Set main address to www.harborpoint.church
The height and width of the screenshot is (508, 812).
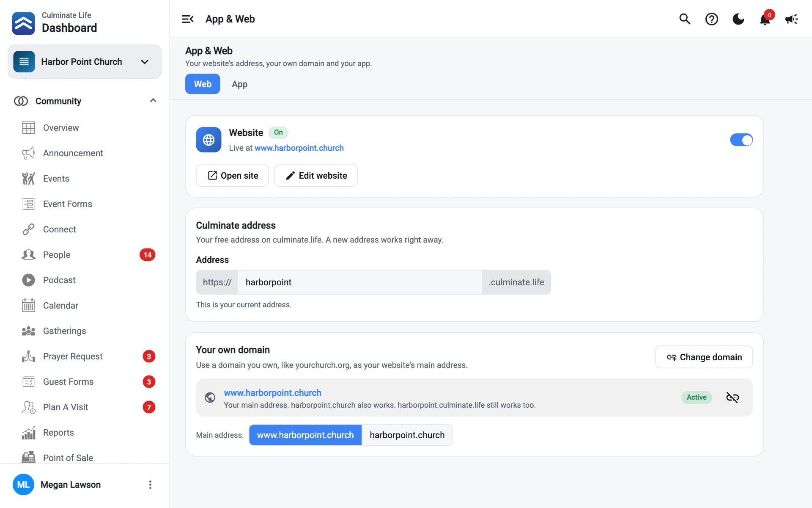click(x=305, y=435)
